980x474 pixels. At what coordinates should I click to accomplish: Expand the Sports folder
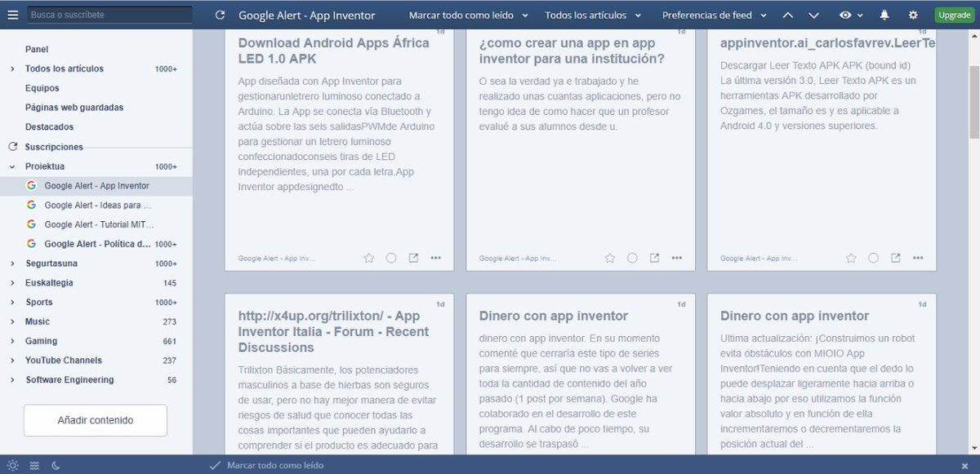[x=12, y=302]
